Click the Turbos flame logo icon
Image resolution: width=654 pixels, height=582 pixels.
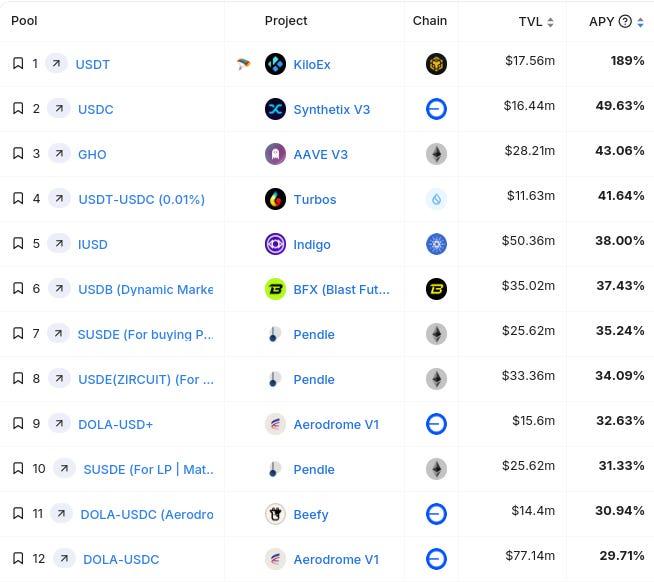[275, 199]
